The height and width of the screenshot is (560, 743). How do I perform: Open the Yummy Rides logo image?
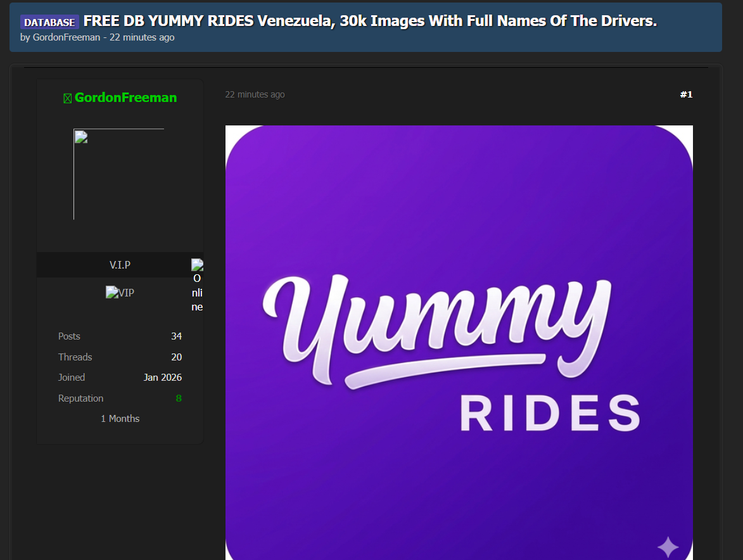pyautogui.click(x=459, y=342)
